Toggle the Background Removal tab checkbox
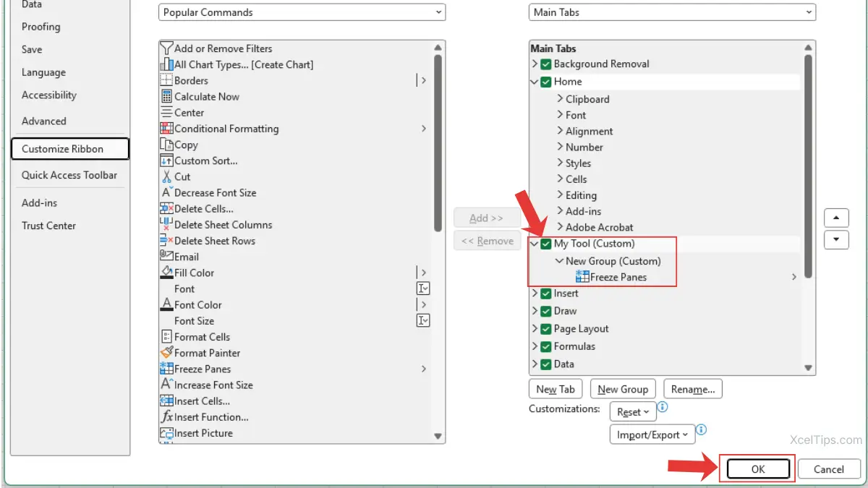The width and height of the screenshot is (868, 488). [546, 64]
